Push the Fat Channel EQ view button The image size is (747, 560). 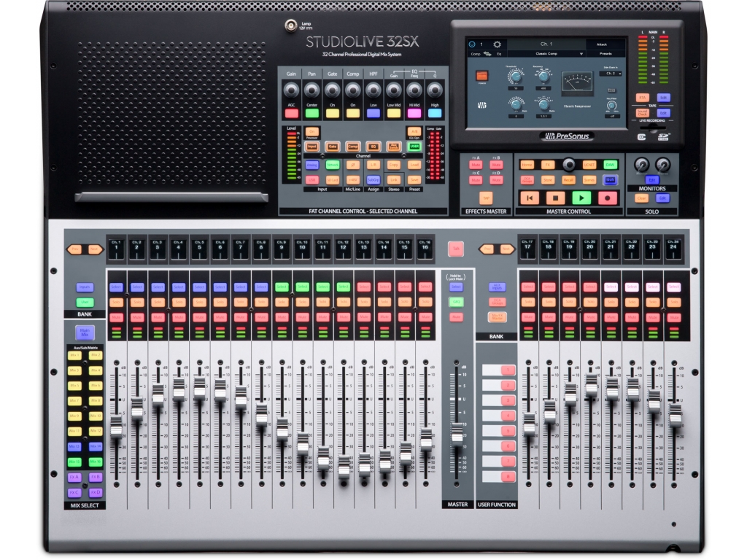(373, 147)
